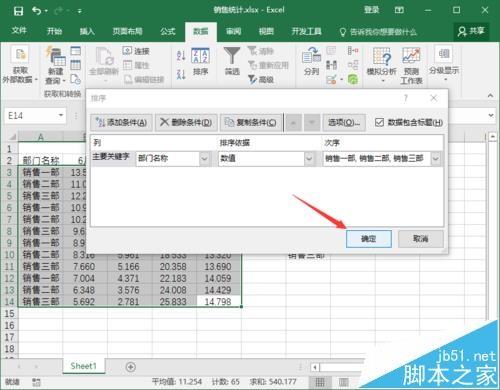This screenshot has height=390, width=500.
Task: Click the Remove Duplicates icon
Action: pos(331,65)
